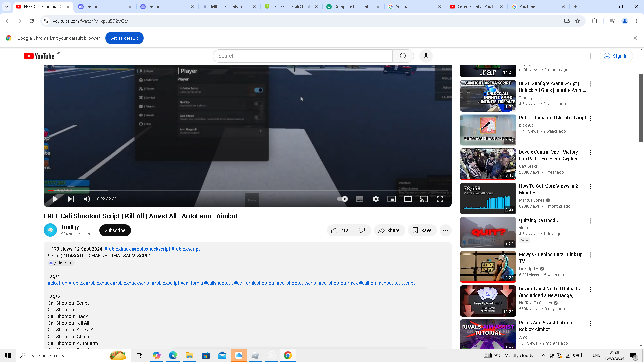Cast video to a TV
The image size is (644, 362).
coord(424,199)
